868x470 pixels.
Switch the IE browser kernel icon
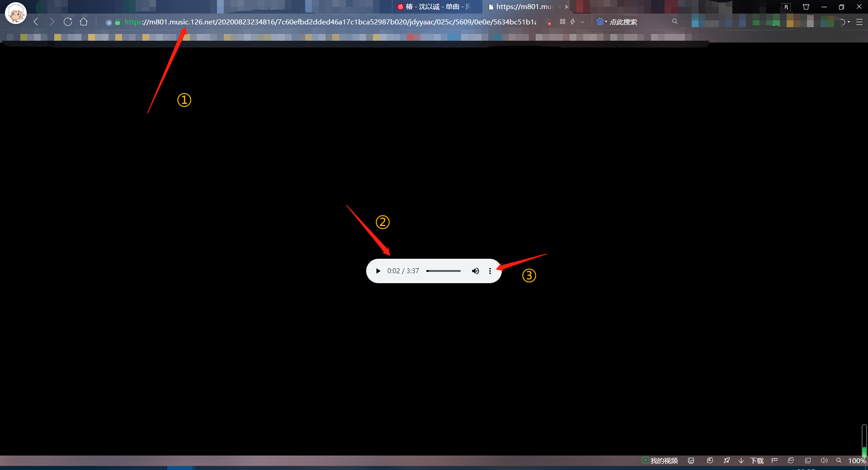tap(791, 461)
